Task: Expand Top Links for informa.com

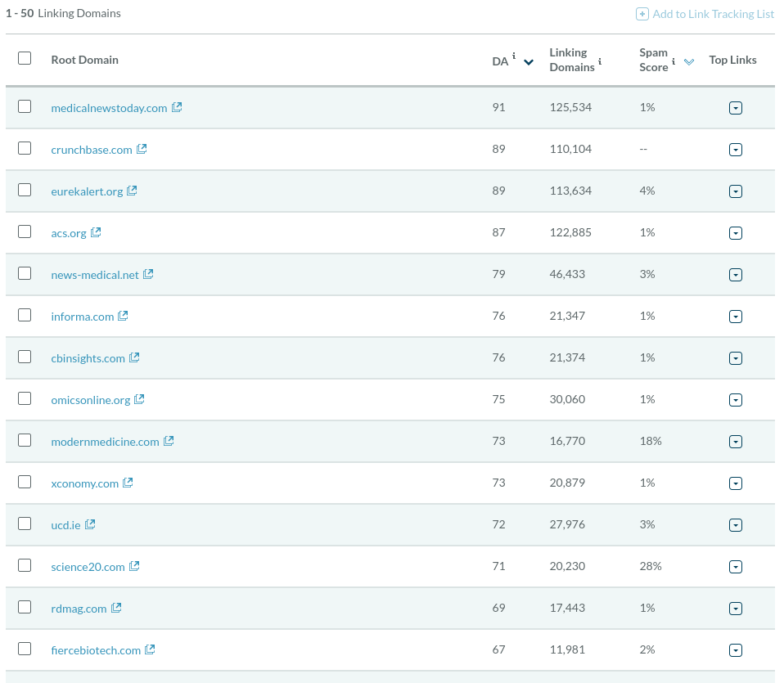Action: [x=736, y=317]
